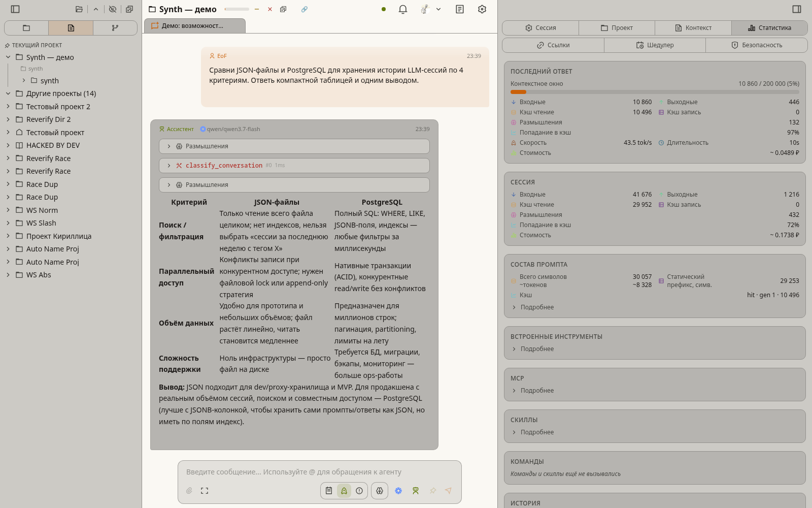Open the Шедулер tab
Screen dimensions: 812x508
655,45
